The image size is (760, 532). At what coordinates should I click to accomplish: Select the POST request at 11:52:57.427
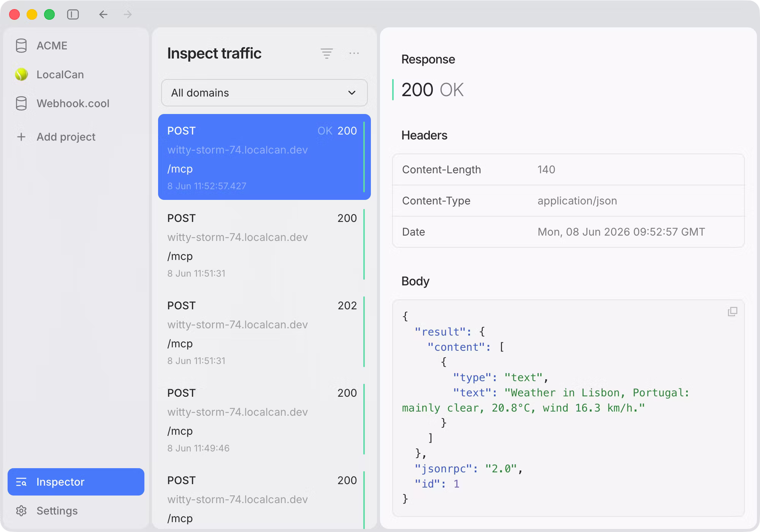tap(264, 157)
